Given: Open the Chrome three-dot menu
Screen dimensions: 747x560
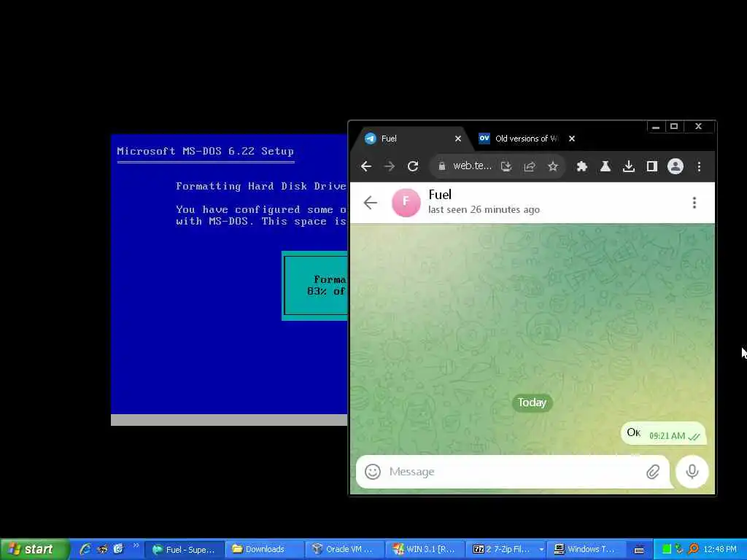Looking at the screenshot, I should point(699,166).
